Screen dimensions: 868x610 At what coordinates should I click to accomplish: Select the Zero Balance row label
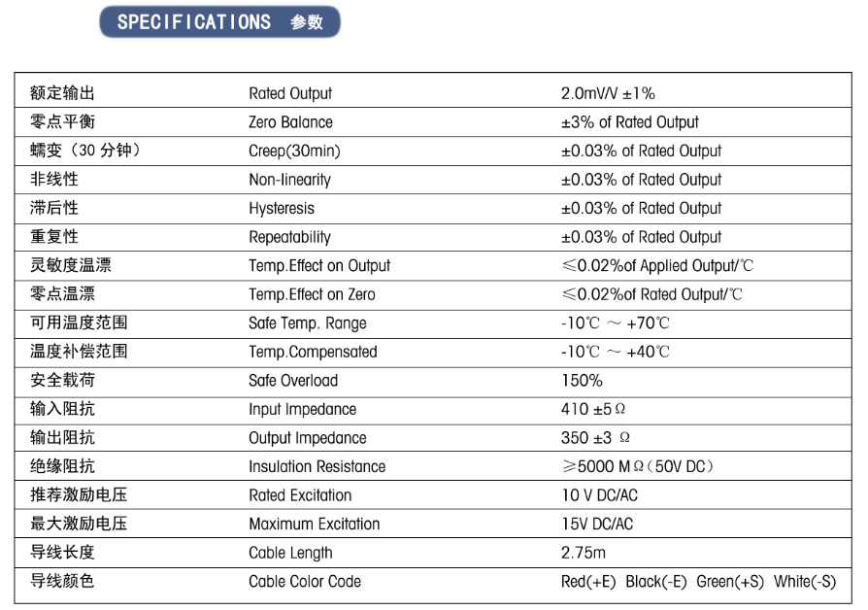(290, 121)
